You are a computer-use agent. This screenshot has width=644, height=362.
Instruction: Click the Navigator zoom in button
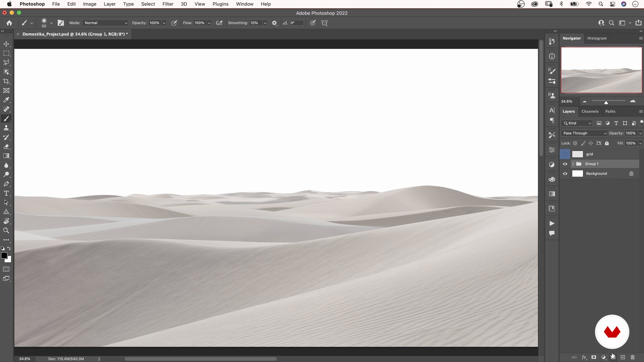[x=633, y=101]
